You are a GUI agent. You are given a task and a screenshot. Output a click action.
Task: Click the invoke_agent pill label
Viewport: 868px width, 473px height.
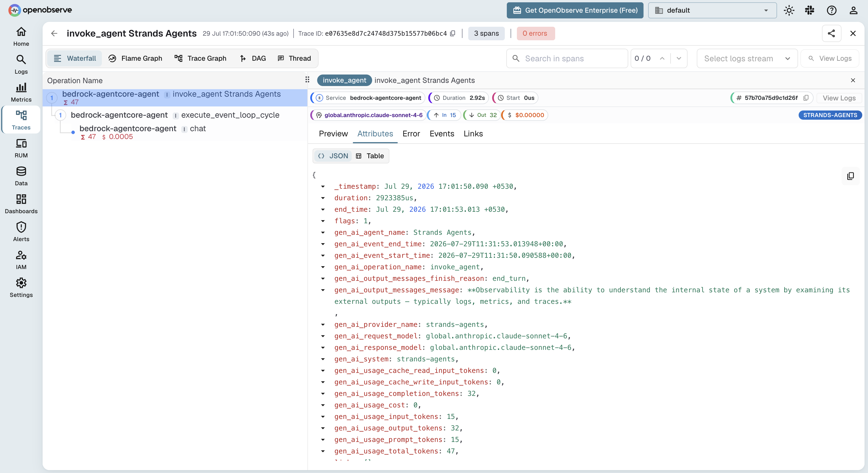click(344, 80)
